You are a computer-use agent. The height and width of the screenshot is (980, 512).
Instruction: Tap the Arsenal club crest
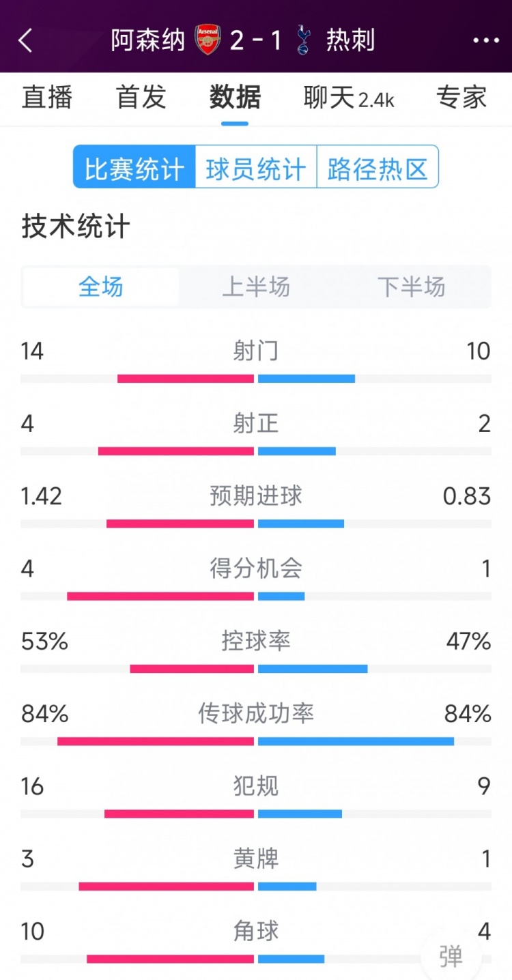(x=208, y=40)
